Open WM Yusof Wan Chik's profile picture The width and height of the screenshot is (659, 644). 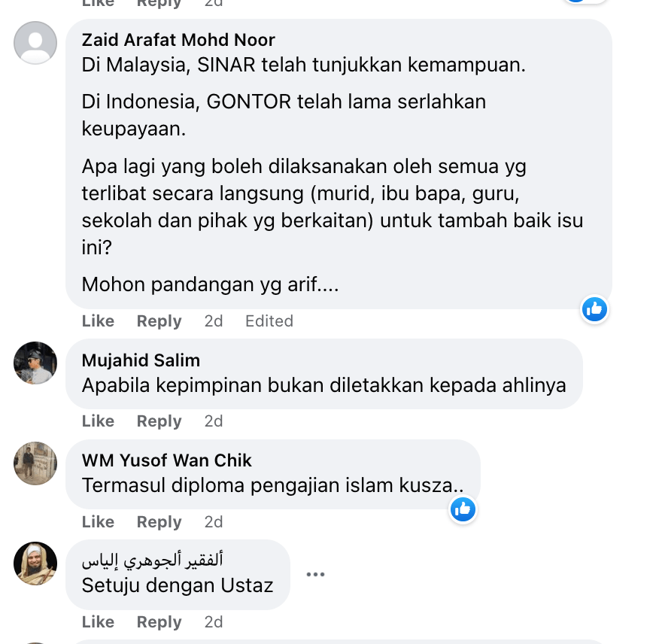click(x=35, y=463)
